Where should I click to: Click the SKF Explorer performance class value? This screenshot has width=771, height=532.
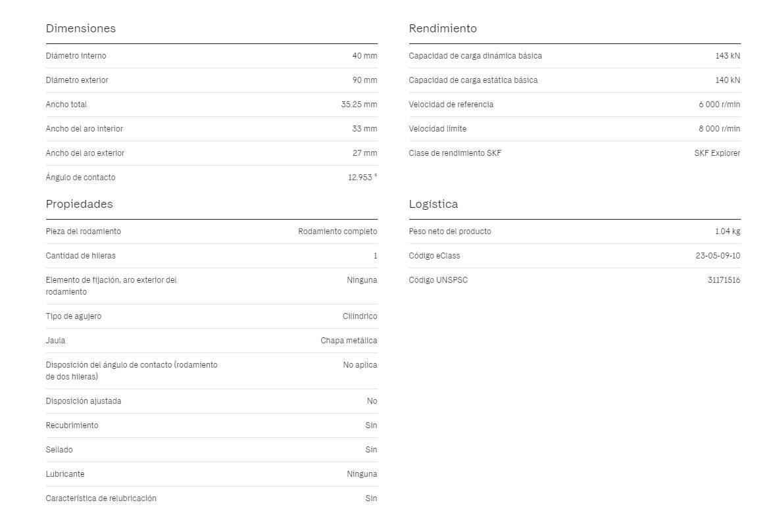coord(717,153)
